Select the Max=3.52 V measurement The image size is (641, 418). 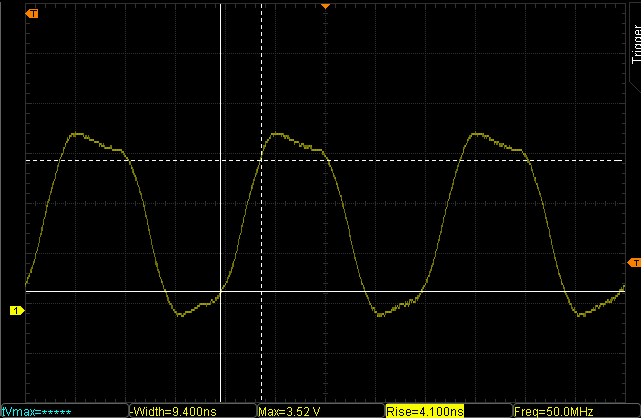pos(321,411)
